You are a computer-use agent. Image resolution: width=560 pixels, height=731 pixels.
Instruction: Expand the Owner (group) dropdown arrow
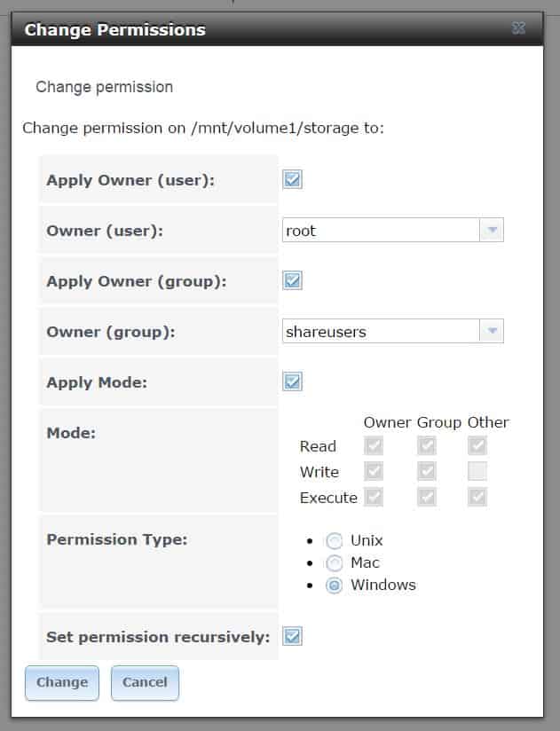pos(492,332)
